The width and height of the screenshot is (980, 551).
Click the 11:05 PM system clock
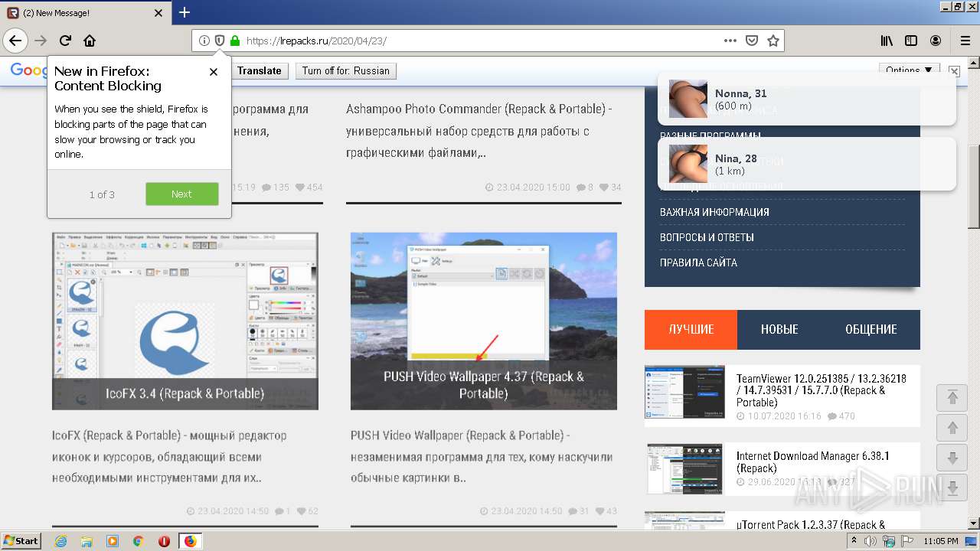[x=939, y=541]
